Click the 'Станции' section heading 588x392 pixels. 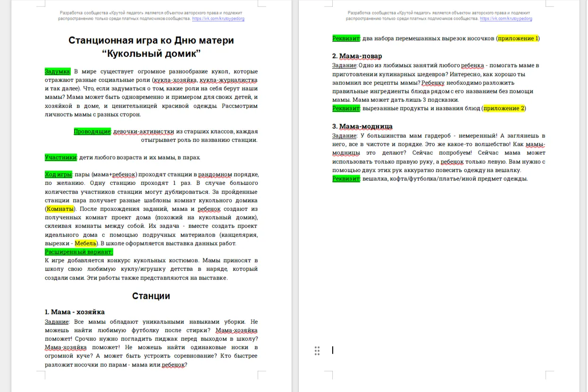tap(151, 296)
